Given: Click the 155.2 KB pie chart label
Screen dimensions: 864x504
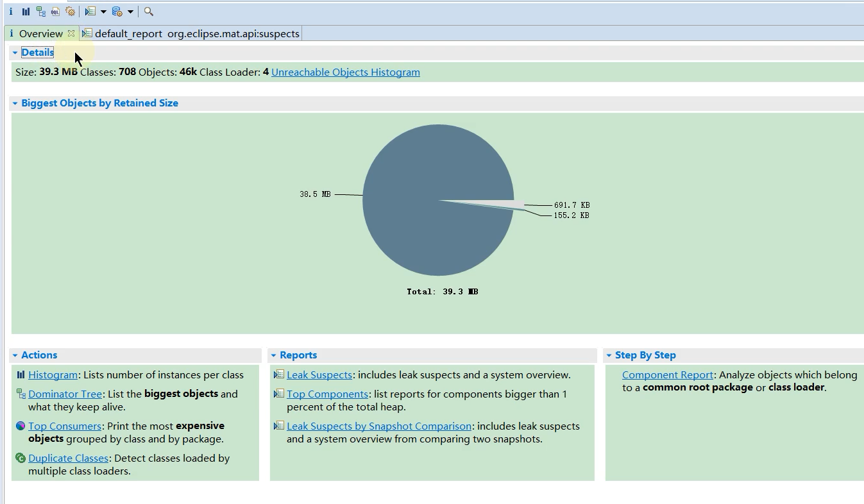Looking at the screenshot, I should [x=572, y=215].
